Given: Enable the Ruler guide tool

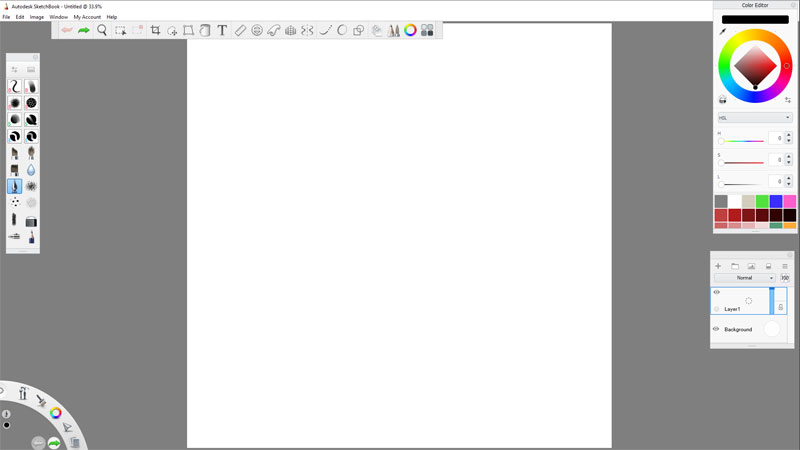Looking at the screenshot, I should pyautogui.click(x=240, y=31).
